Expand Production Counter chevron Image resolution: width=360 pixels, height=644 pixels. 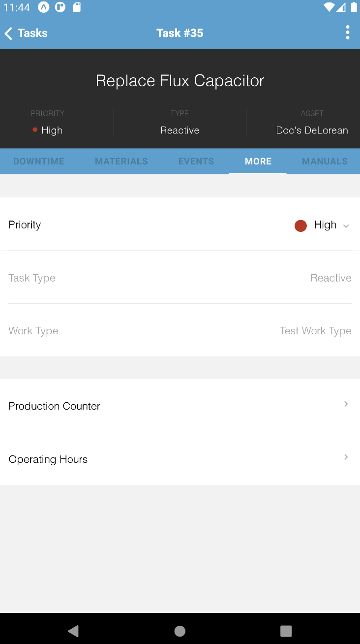coord(346,404)
